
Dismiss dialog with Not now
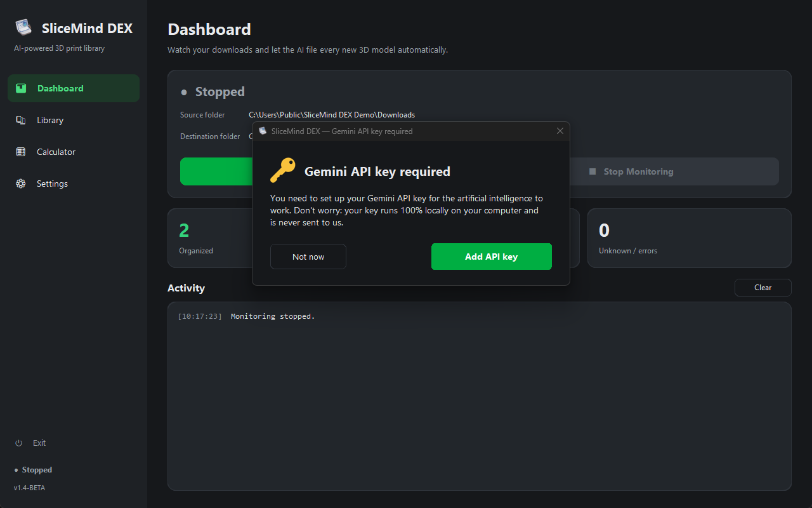click(308, 257)
